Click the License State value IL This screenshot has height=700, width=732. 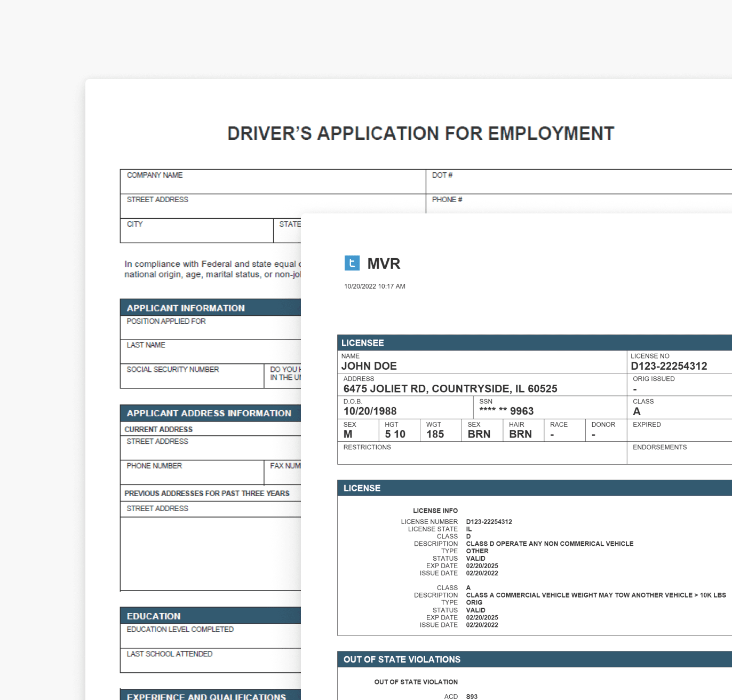(x=469, y=529)
